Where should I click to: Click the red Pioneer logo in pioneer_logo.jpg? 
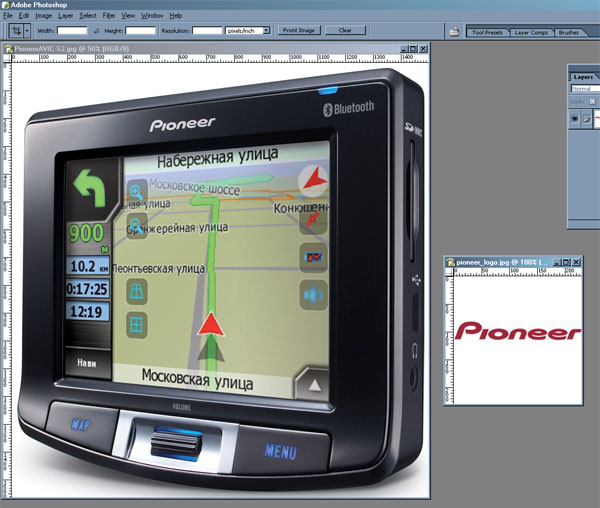518,331
